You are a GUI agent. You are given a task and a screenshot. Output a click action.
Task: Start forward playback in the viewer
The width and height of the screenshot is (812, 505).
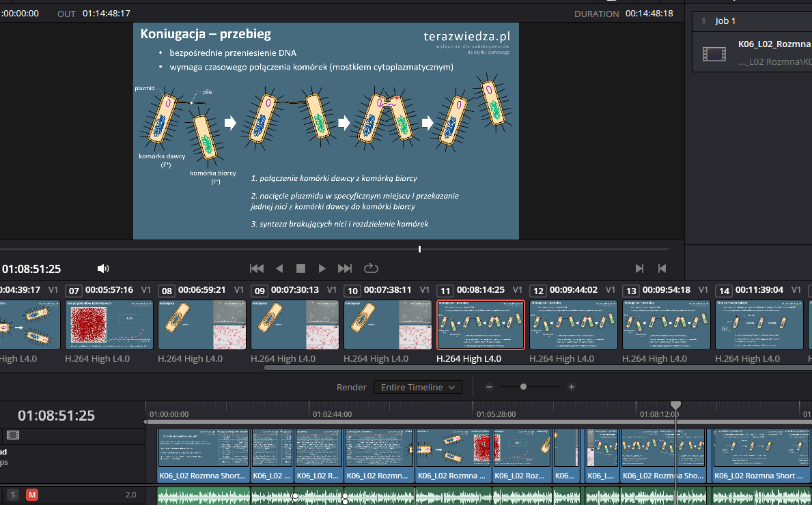click(322, 269)
